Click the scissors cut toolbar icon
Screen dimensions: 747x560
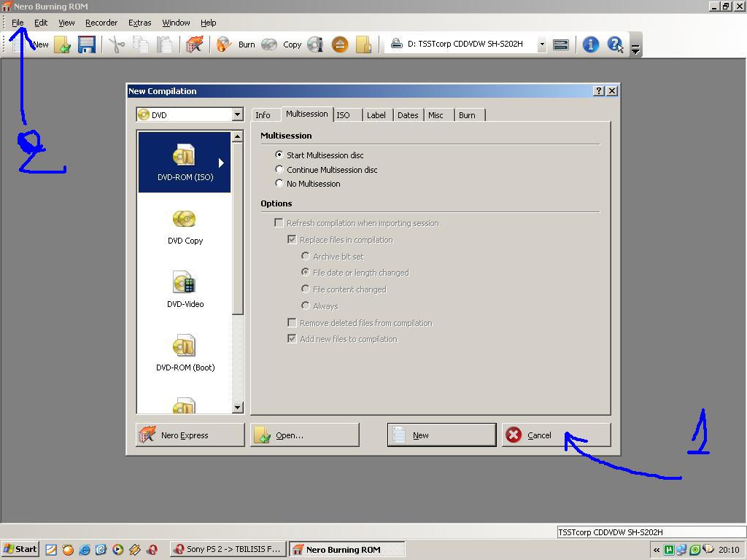(x=116, y=44)
